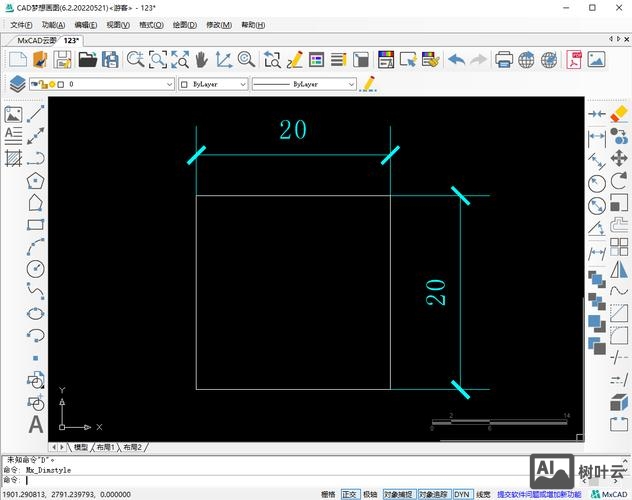Export drawing with the PDF icon

(575, 60)
